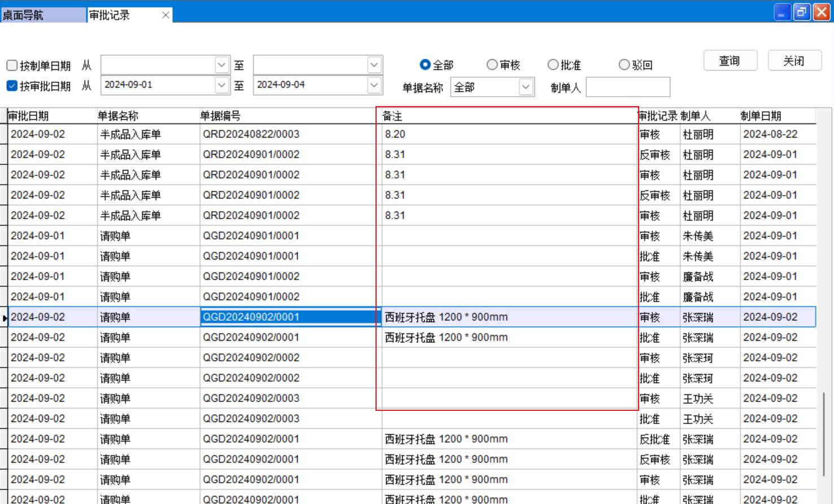Expand the 单据名称 dropdown list
The height and width of the screenshot is (504, 834).
click(x=526, y=87)
